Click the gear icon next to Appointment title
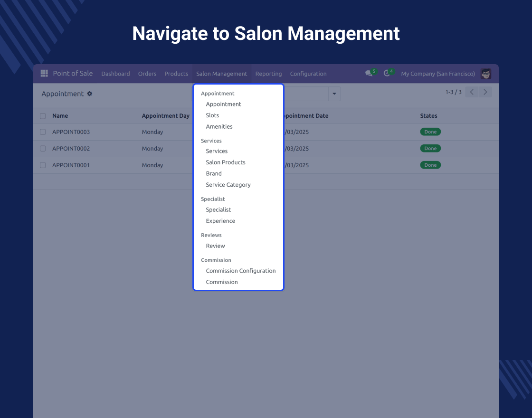 tap(90, 94)
